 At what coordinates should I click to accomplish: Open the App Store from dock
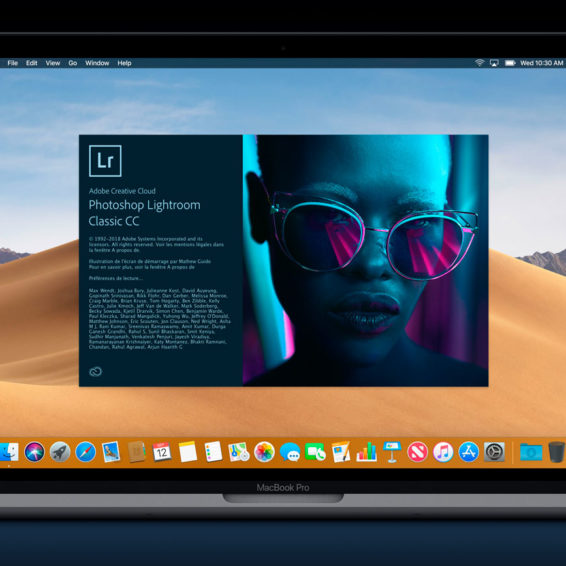(x=469, y=452)
